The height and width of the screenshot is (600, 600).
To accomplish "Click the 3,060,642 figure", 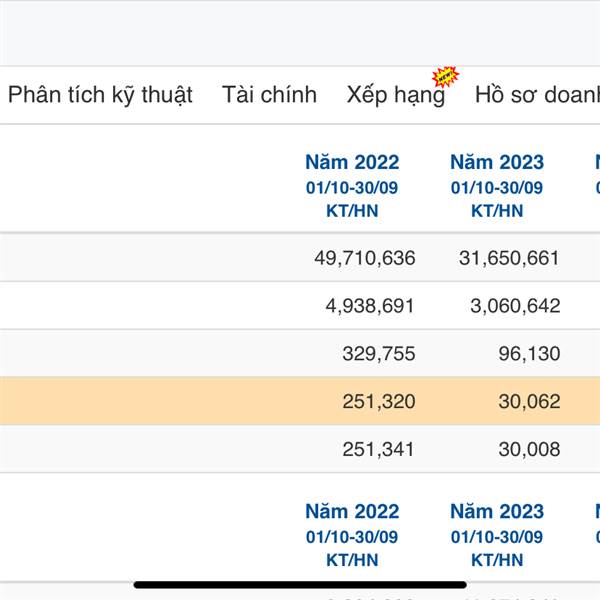I will coord(515,306).
